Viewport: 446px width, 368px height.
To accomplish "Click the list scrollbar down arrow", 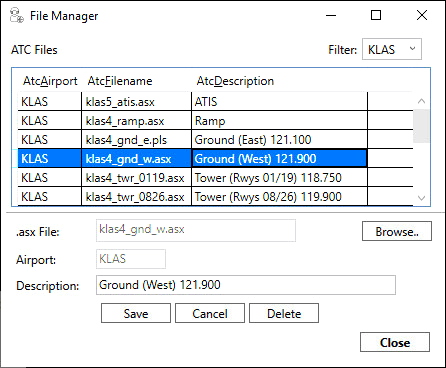I will (x=421, y=198).
